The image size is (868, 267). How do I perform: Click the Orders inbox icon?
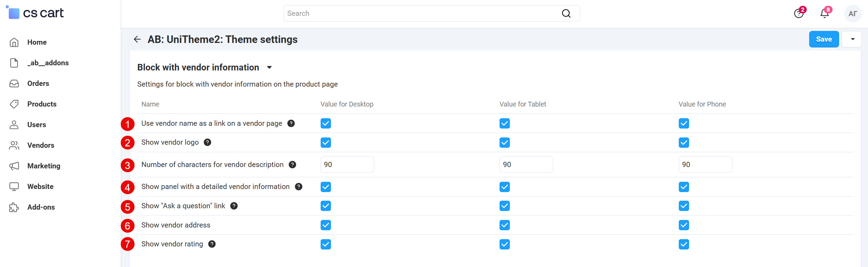(x=14, y=84)
